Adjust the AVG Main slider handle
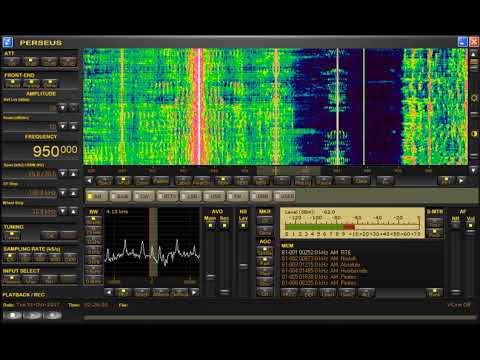The image size is (480, 360). (x=210, y=277)
